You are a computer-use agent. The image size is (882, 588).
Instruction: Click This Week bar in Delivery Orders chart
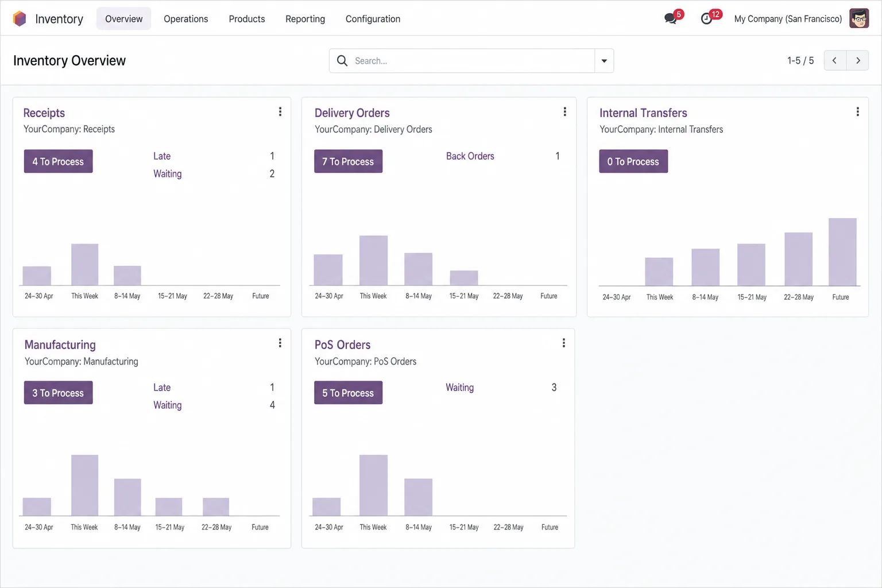(x=373, y=261)
